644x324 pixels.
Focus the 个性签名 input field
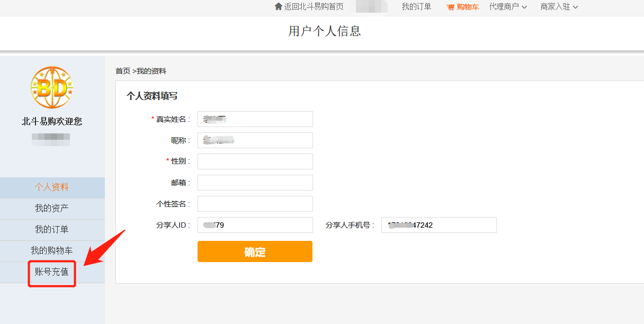[255, 204]
